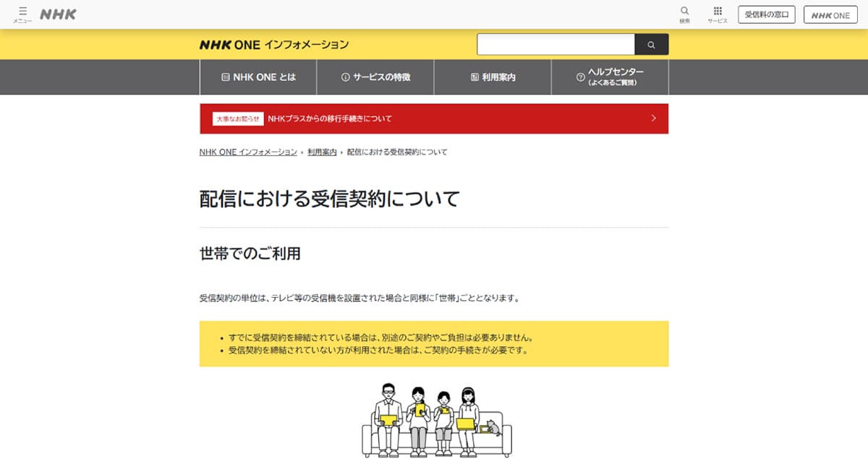This screenshot has width=868, height=459.
Task: Click inside the search input field
Action: point(556,44)
